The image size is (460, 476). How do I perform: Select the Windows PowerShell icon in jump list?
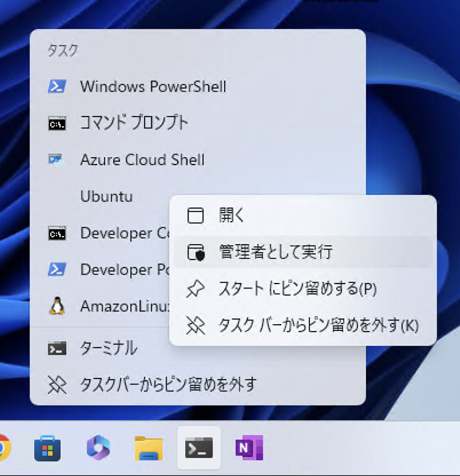point(57,86)
